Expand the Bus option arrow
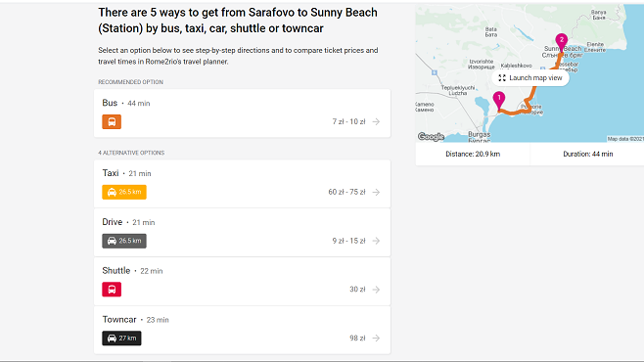644x362 pixels. [376, 122]
